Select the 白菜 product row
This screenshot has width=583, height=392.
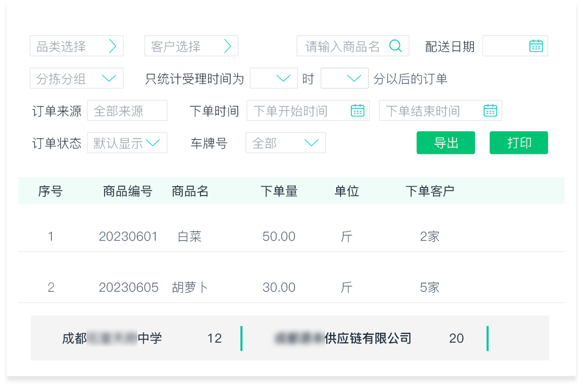[189, 237]
